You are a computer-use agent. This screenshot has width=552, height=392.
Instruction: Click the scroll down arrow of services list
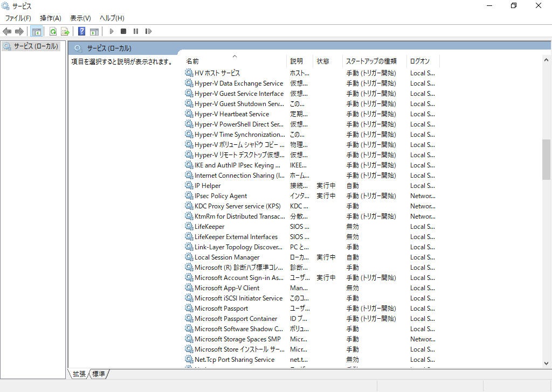(x=546, y=363)
